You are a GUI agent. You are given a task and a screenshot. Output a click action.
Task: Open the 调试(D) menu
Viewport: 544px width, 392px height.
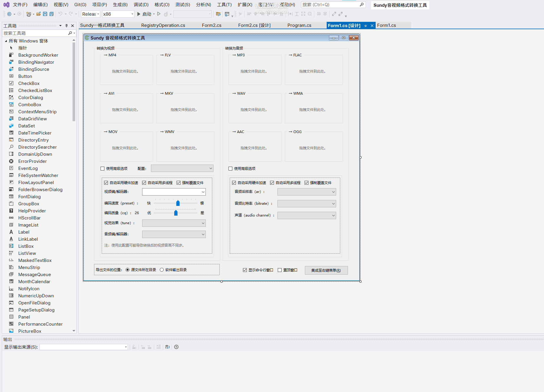pyautogui.click(x=141, y=5)
